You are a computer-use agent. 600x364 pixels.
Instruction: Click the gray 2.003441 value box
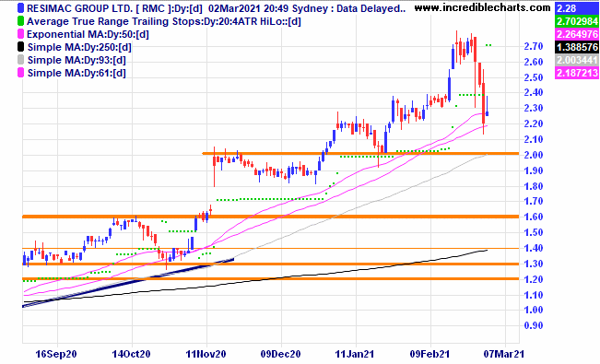pos(576,60)
